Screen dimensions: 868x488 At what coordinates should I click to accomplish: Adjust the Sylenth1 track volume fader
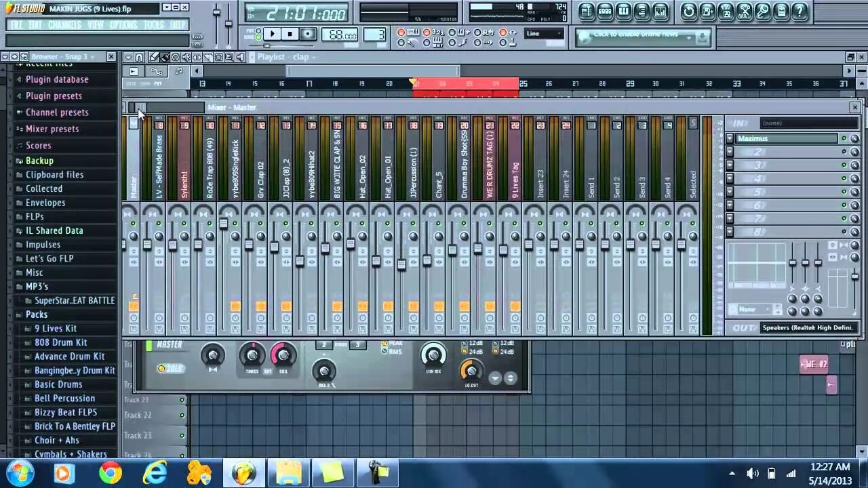click(x=172, y=246)
